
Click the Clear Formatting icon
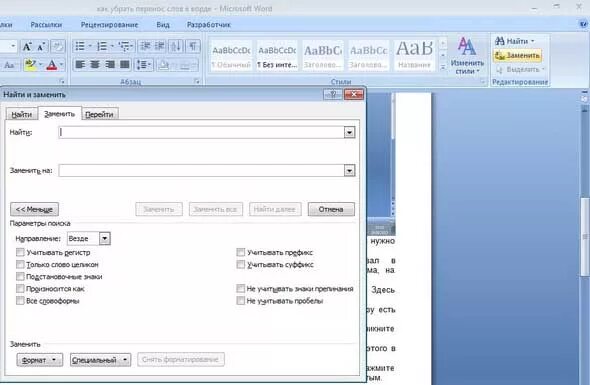tap(58, 47)
